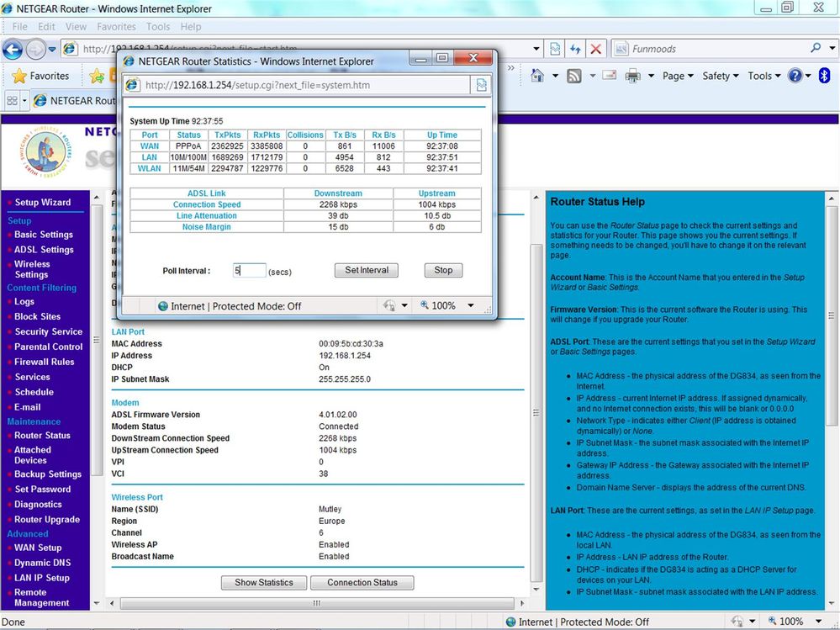
Task: Expand the Page dropdown menu
Action: tap(678, 76)
